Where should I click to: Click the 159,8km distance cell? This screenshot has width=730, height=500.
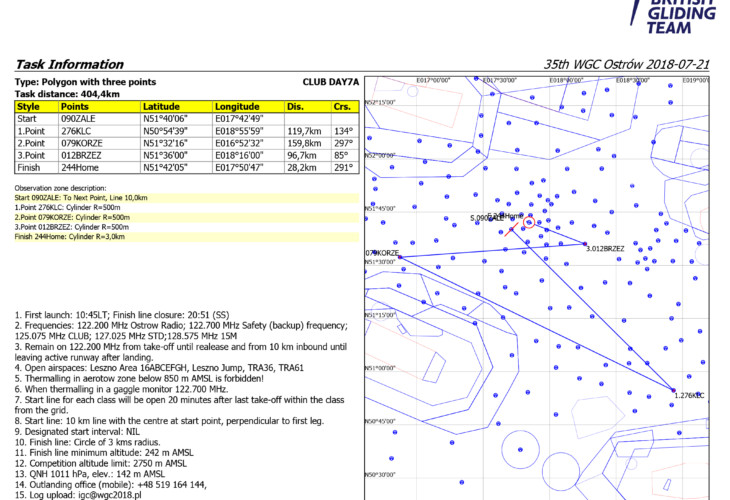click(304, 142)
